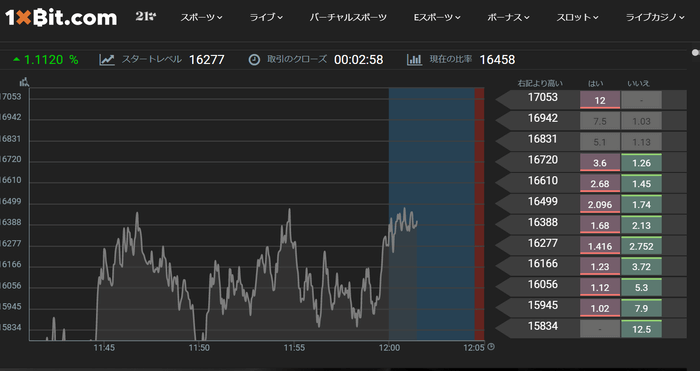This screenshot has height=371, width=700.
Task: Click the 21+ age restriction icon
Action: click(146, 17)
